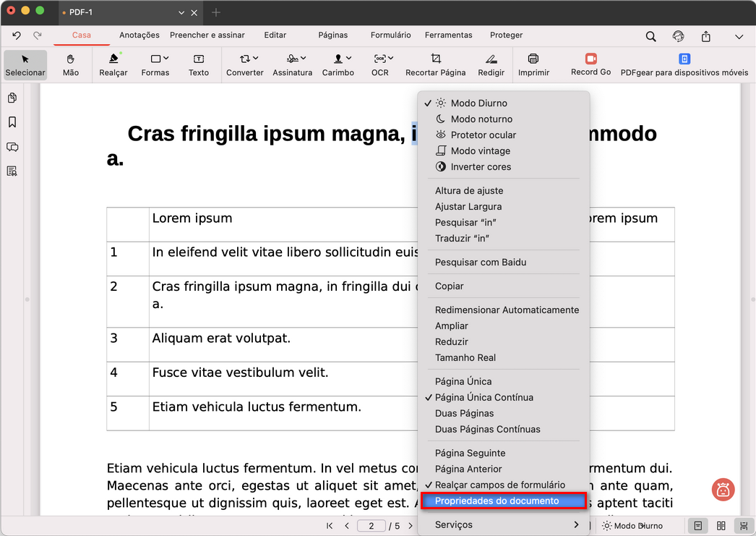Click the page number input field

pyautogui.click(x=371, y=526)
